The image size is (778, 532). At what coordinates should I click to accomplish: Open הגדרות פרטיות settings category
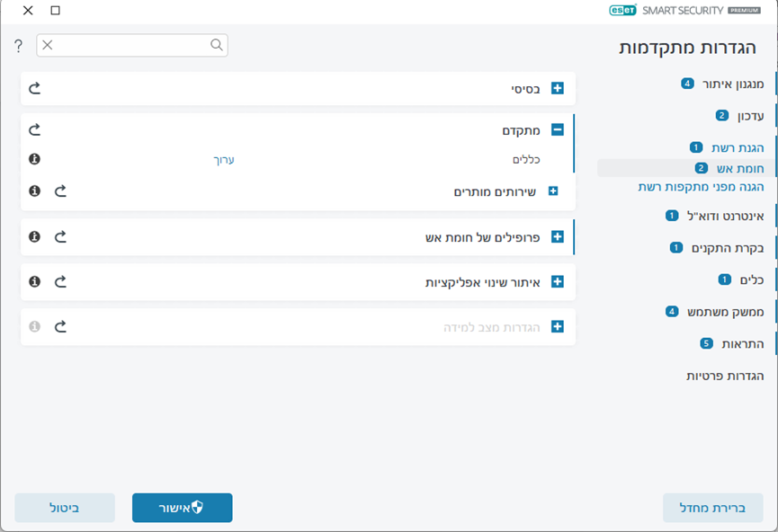[725, 376]
